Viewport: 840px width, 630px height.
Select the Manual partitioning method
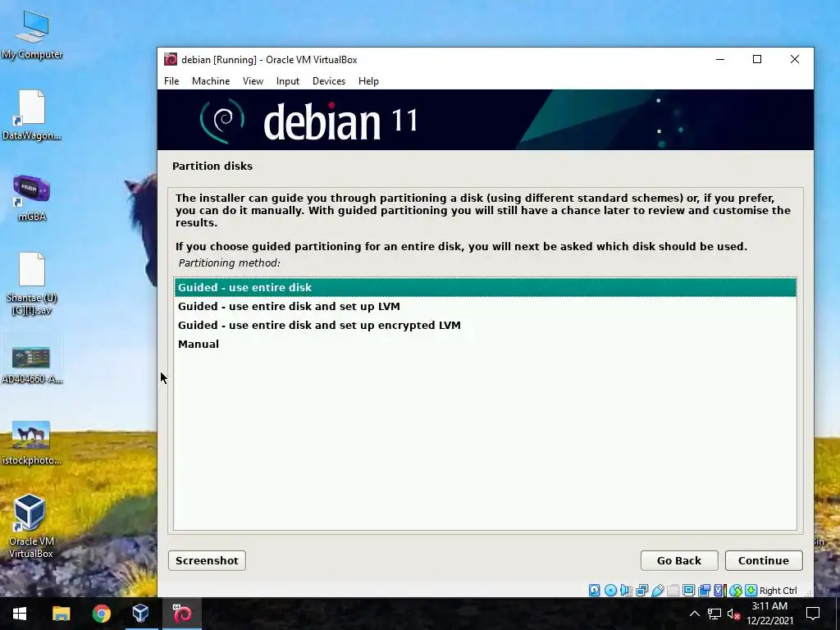click(486, 344)
